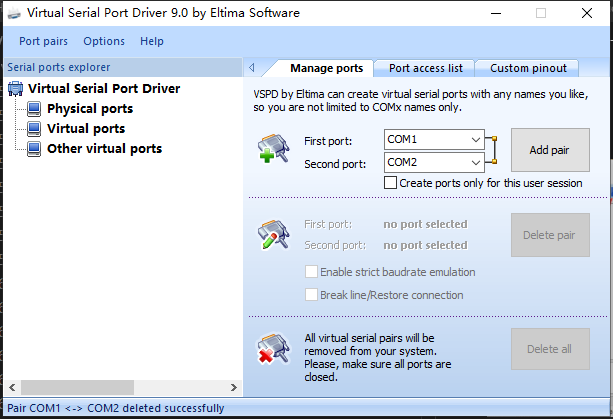Open the Help menu
Viewport: 613px width, 419px height.
[152, 41]
